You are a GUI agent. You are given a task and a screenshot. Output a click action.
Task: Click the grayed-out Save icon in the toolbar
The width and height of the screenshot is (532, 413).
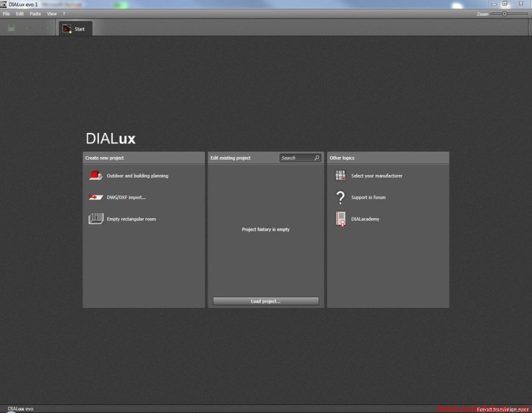click(x=11, y=28)
